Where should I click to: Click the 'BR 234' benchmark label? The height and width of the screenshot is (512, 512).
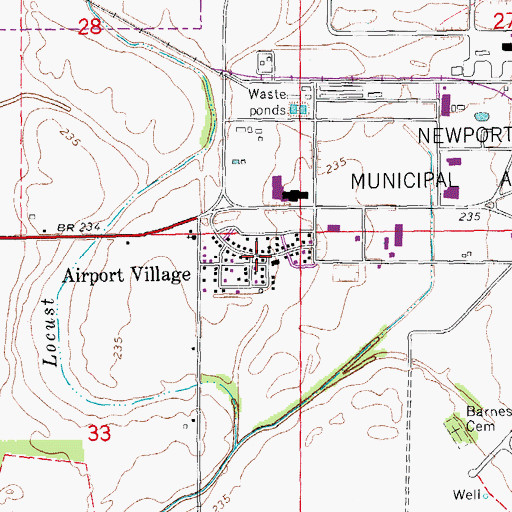[x=79, y=228]
